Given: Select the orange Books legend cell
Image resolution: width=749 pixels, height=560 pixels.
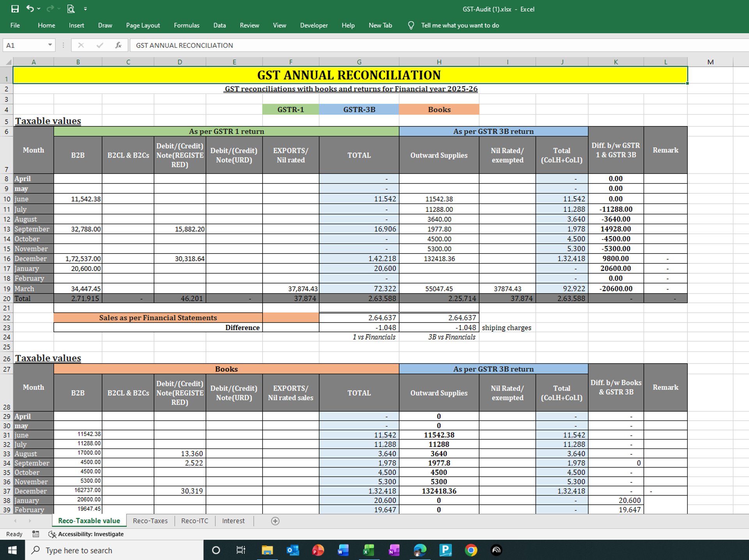Looking at the screenshot, I should point(439,110).
